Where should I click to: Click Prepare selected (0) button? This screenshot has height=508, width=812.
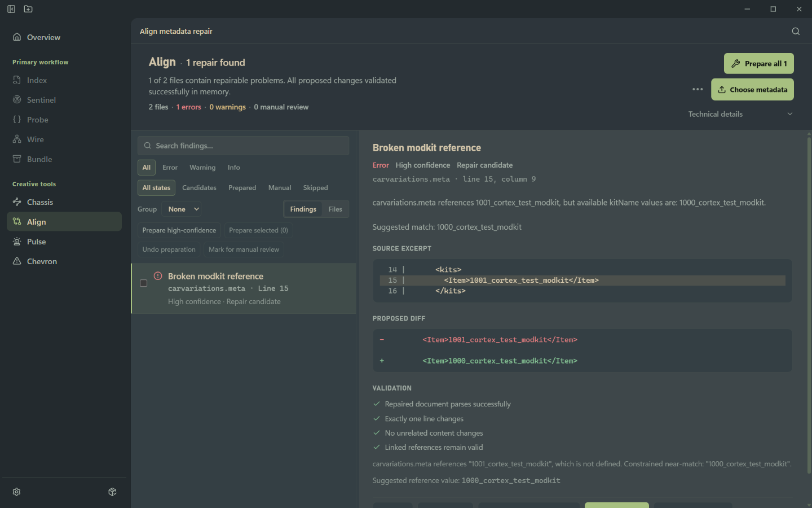point(258,230)
